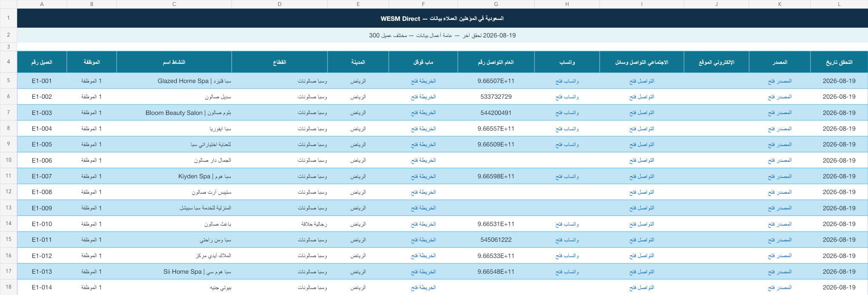
Task: Select the Glazed Home Spa cell
Action: point(174,81)
